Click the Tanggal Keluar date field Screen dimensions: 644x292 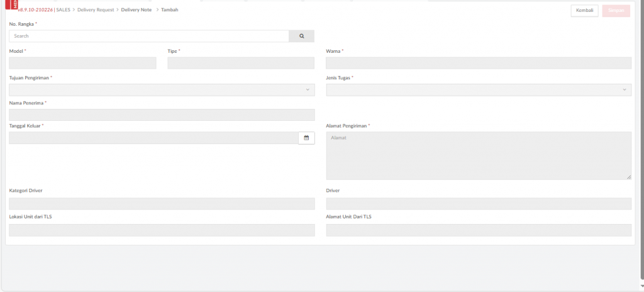(153, 138)
